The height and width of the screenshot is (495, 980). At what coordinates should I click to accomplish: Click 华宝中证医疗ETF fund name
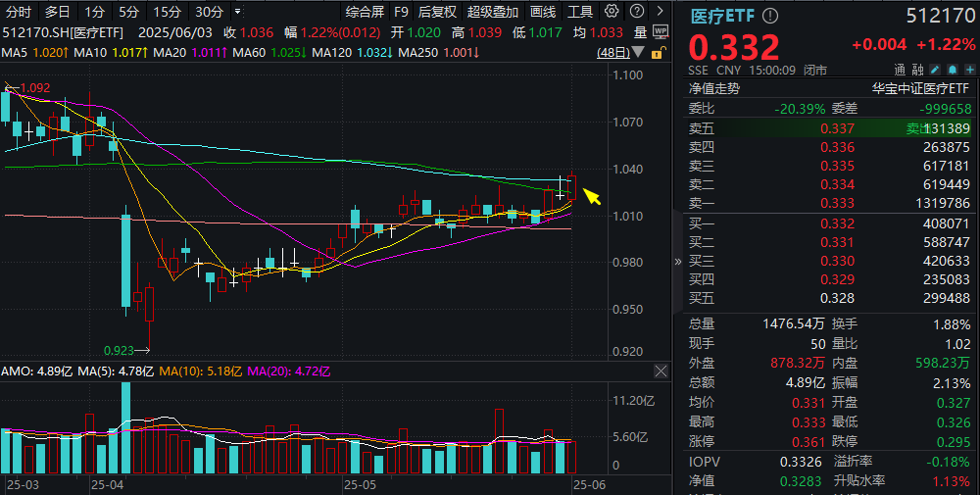click(x=920, y=88)
